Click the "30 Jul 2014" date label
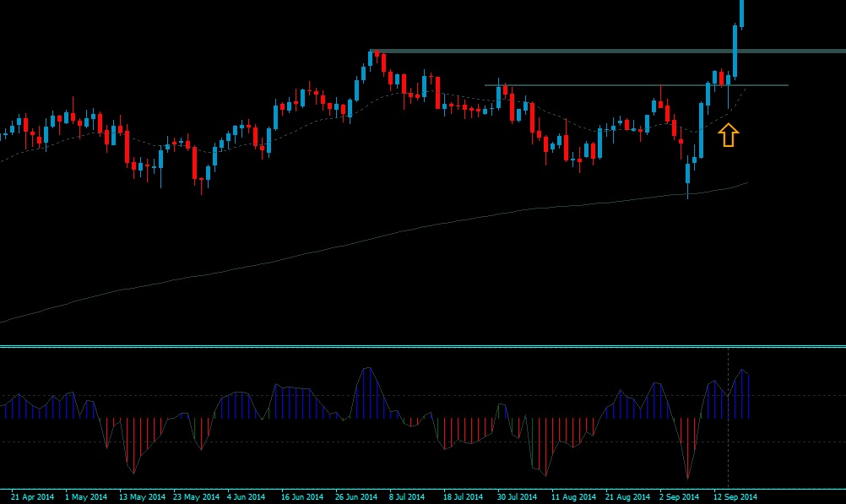 tap(517, 496)
